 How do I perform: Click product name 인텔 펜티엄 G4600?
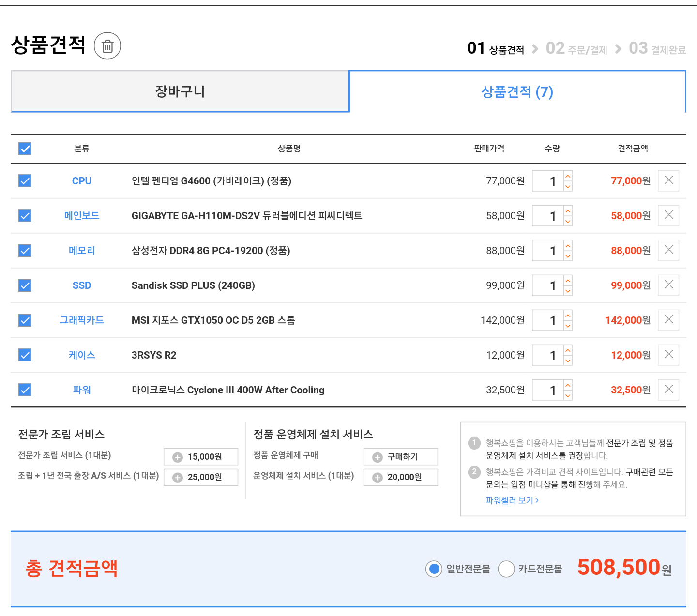pos(212,181)
